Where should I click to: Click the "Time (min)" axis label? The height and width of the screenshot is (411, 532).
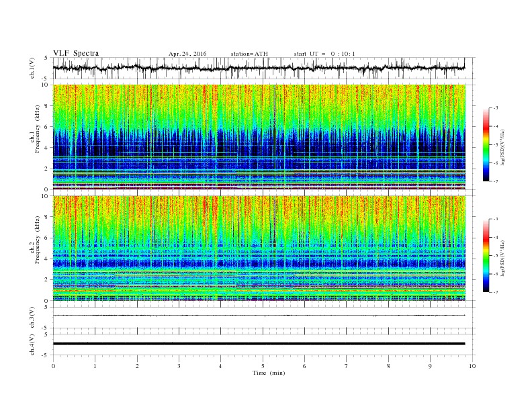269,373
